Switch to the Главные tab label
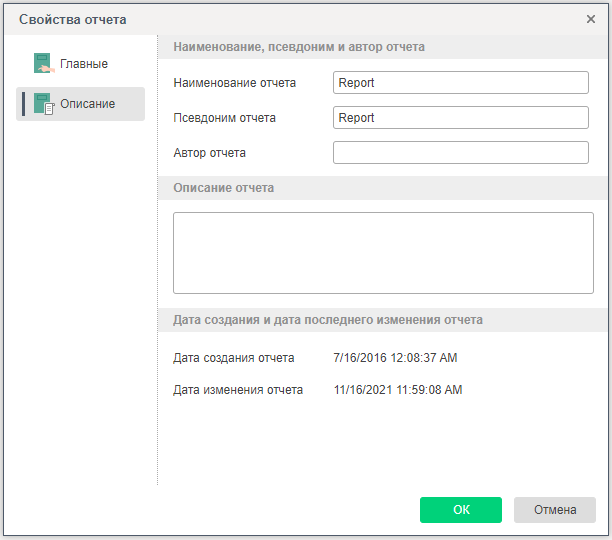The width and height of the screenshot is (612, 540). click(84, 64)
